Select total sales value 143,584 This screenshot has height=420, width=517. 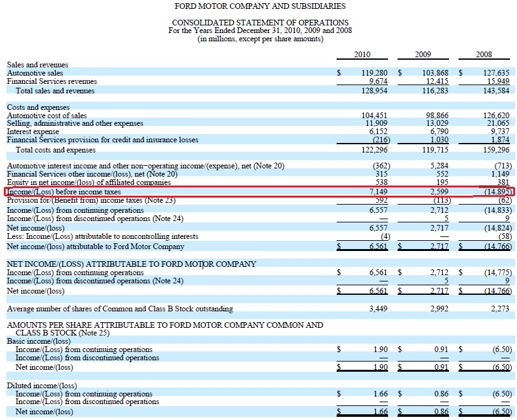click(x=496, y=90)
